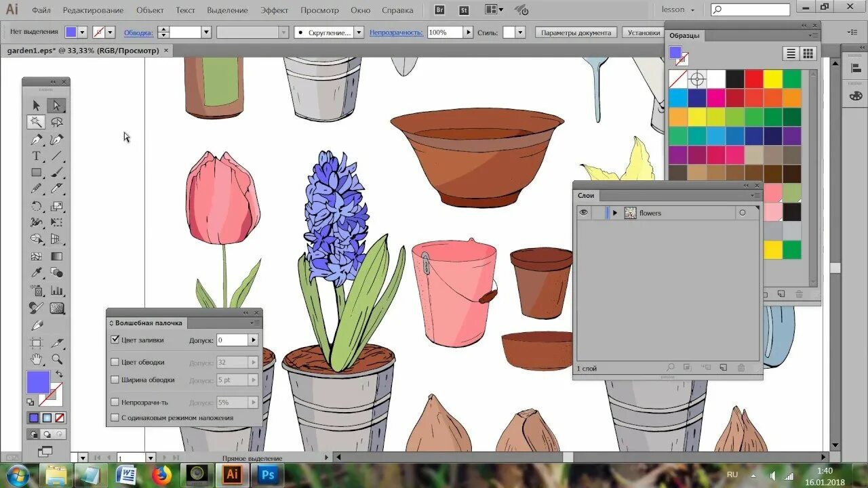The image size is (868, 488).
Task: Activate the Zoom magnifier tool
Action: pos(57,359)
